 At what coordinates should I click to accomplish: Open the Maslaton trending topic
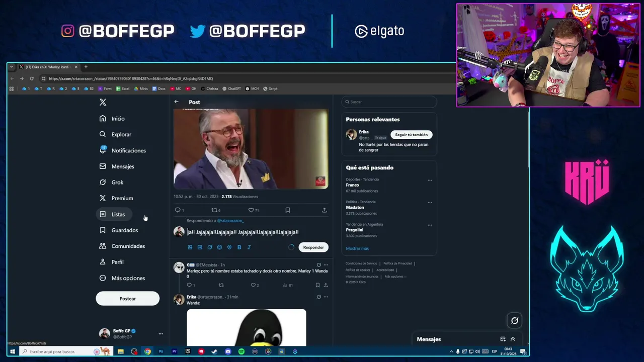[x=355, y=208]
